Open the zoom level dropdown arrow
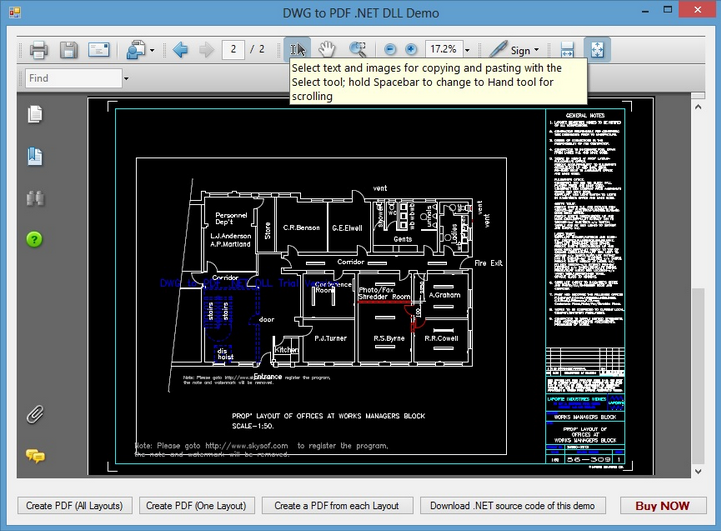The image size is (721, 531). (x=467, y=50)
